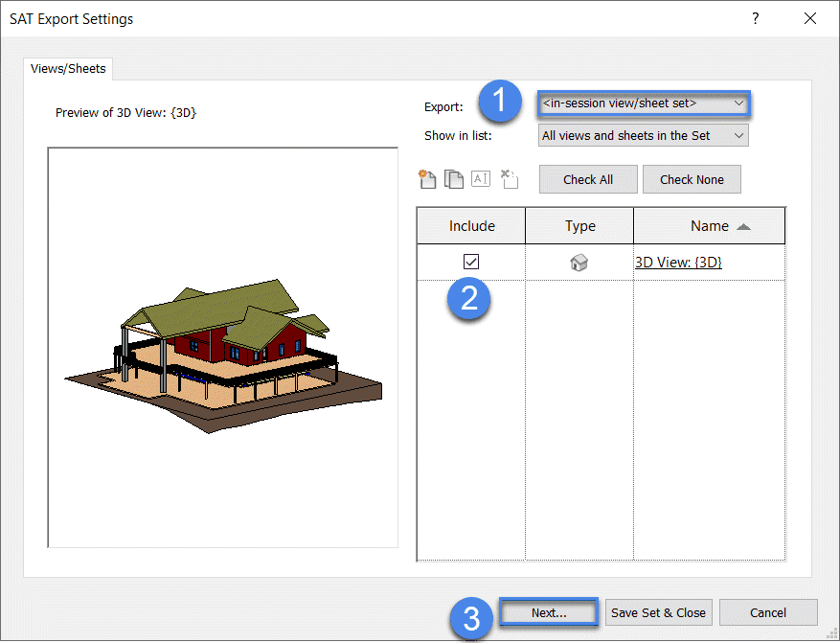Click the Include column header
The image size is (840, 643).
tap(471, 226)
